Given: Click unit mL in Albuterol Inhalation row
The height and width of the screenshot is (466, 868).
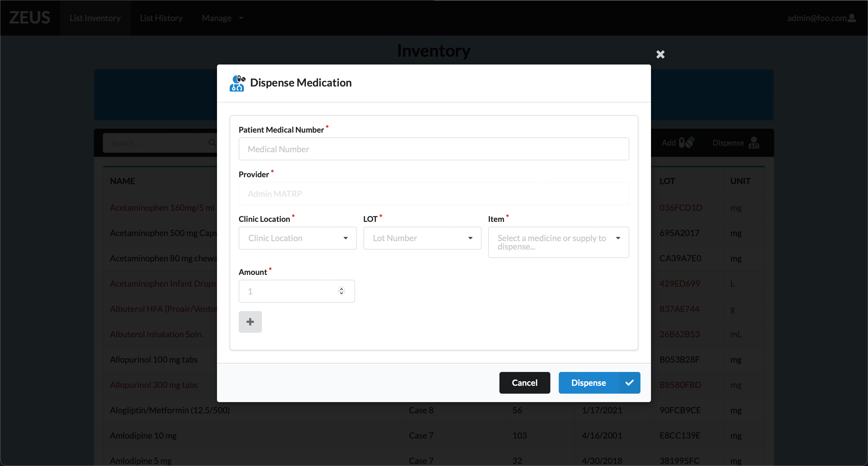Looking at the screenshot, I should click(x=736, y=334).
